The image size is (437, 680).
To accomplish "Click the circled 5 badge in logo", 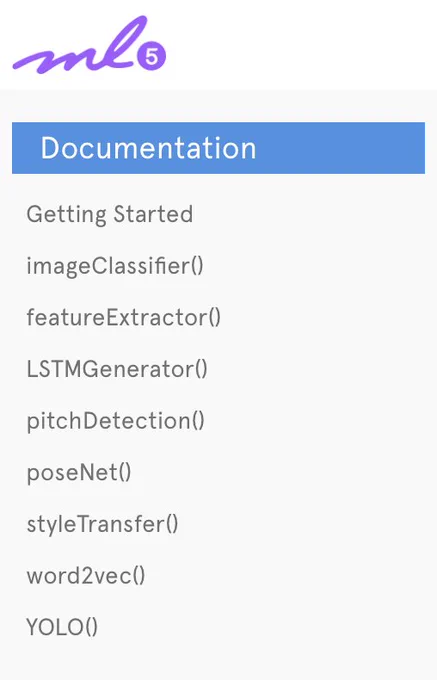I will point(152,56).
